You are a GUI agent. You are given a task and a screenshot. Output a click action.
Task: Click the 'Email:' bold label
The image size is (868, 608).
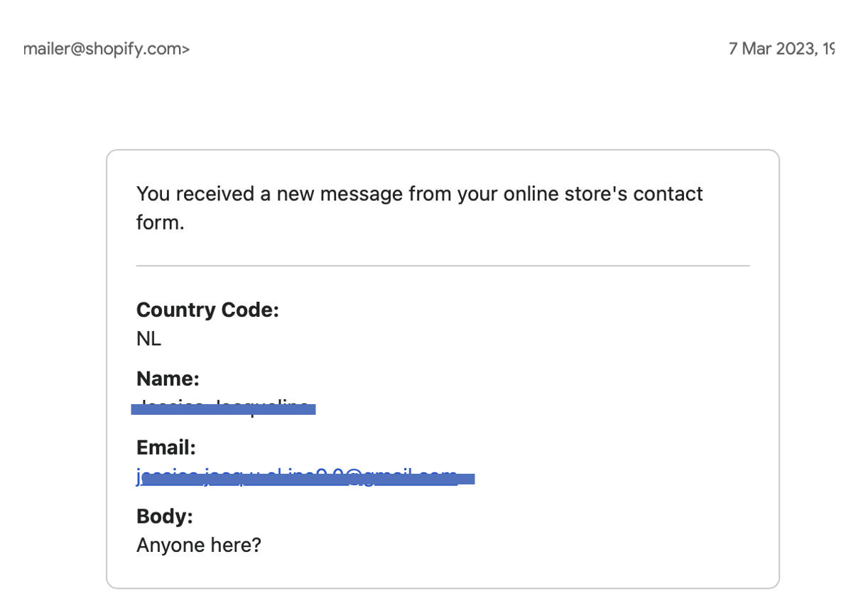click(x=166, y=447)
